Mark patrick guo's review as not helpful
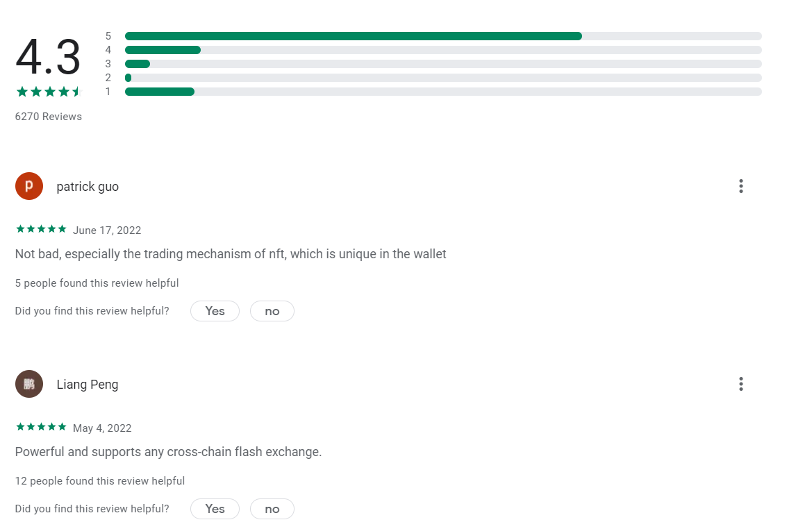 (x=272, y=311)
